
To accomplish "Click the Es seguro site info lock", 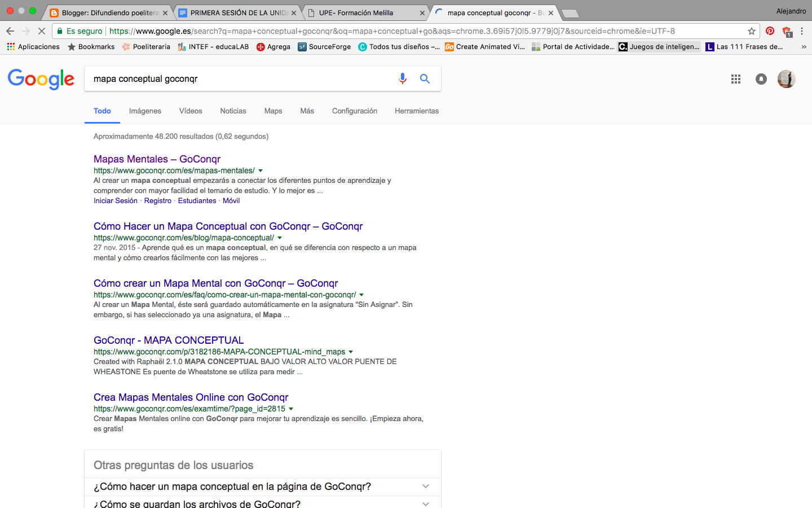I will click(80, 31).
